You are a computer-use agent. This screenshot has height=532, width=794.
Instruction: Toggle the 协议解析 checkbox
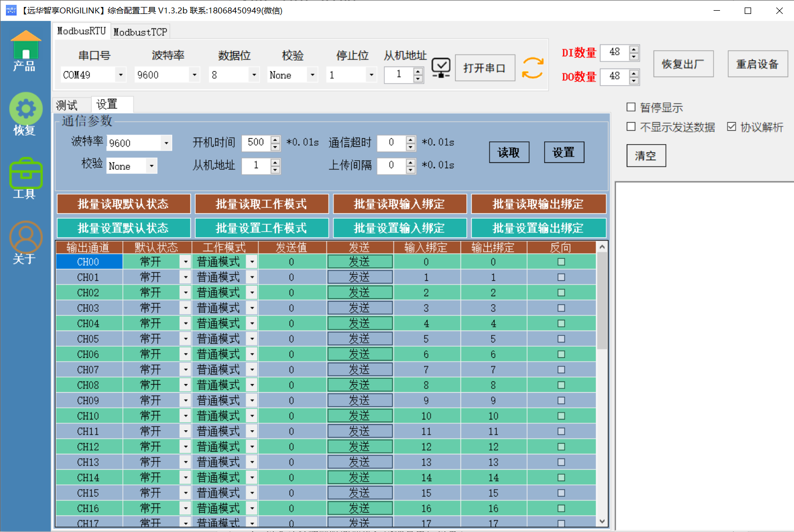point(731,127)
